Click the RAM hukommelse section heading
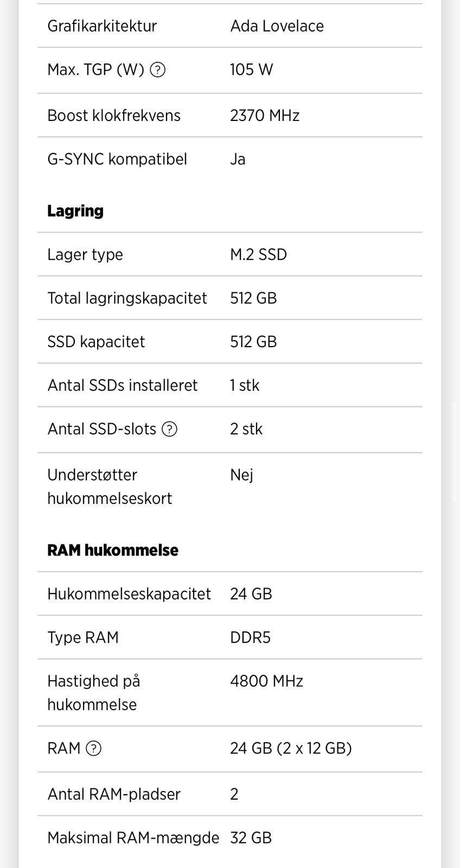Viewport: 460px width, 868px height. (x=113, y=550)
